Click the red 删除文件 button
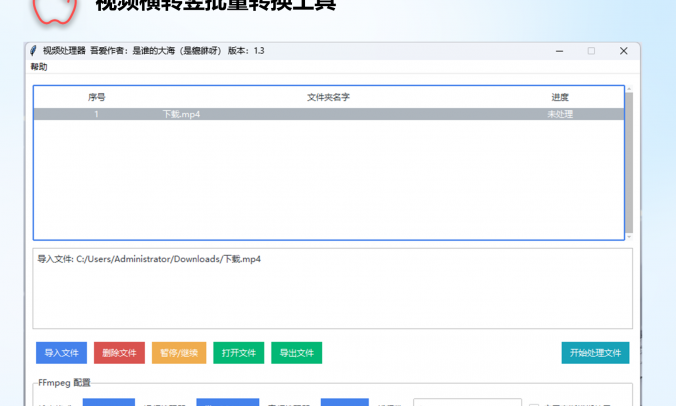 [119, 353]
